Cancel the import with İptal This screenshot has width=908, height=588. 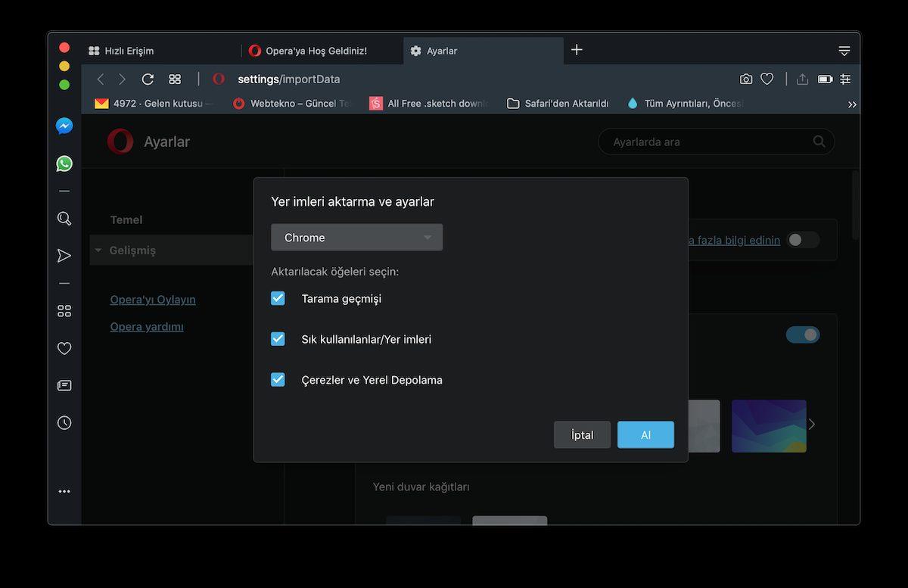pyautogui.click(x=582, y=435)
